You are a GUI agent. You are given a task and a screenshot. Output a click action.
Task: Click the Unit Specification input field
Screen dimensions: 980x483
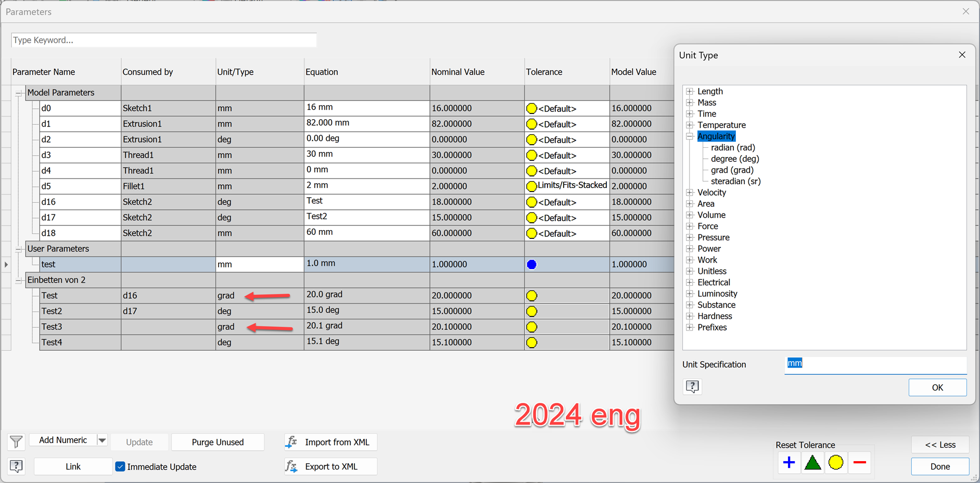(875, 365)
